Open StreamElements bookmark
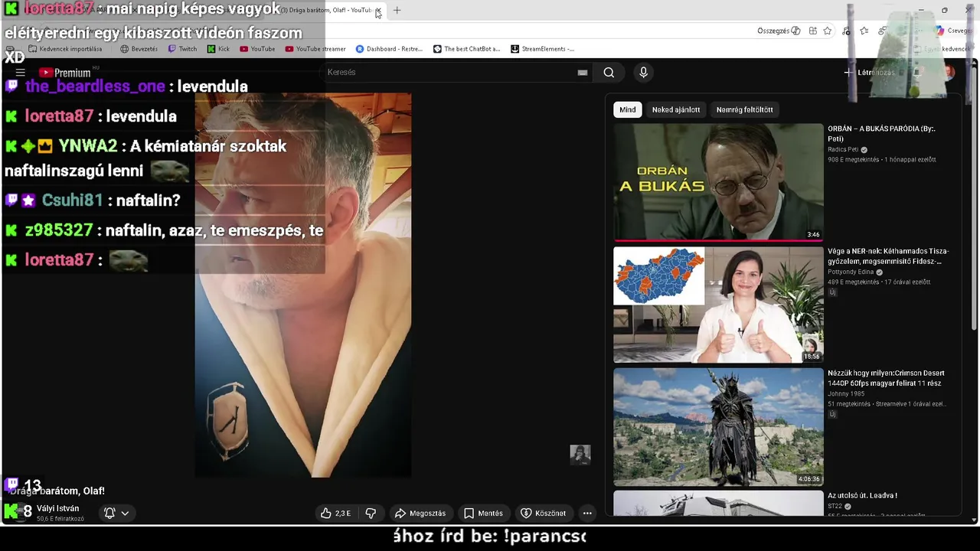 point(542,49)
